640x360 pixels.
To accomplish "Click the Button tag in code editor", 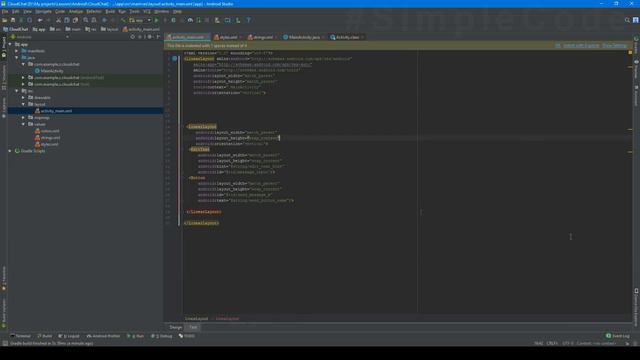I will coord(197,178).
